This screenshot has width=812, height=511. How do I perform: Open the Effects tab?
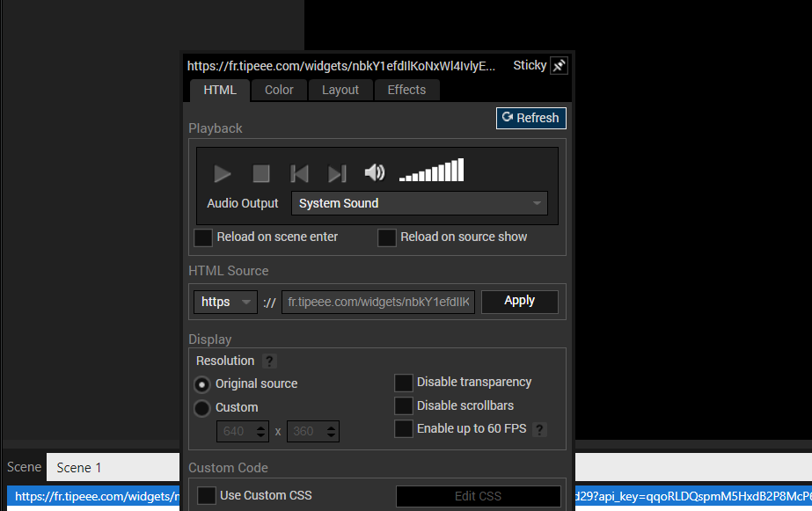[x=406, y=90]
